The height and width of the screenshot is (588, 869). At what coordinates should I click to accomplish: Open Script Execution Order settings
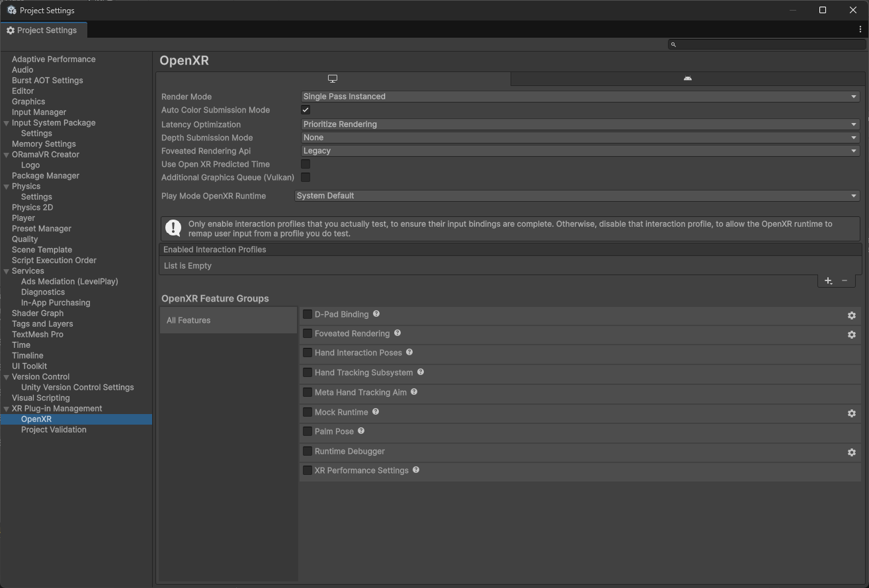(54, 261)
